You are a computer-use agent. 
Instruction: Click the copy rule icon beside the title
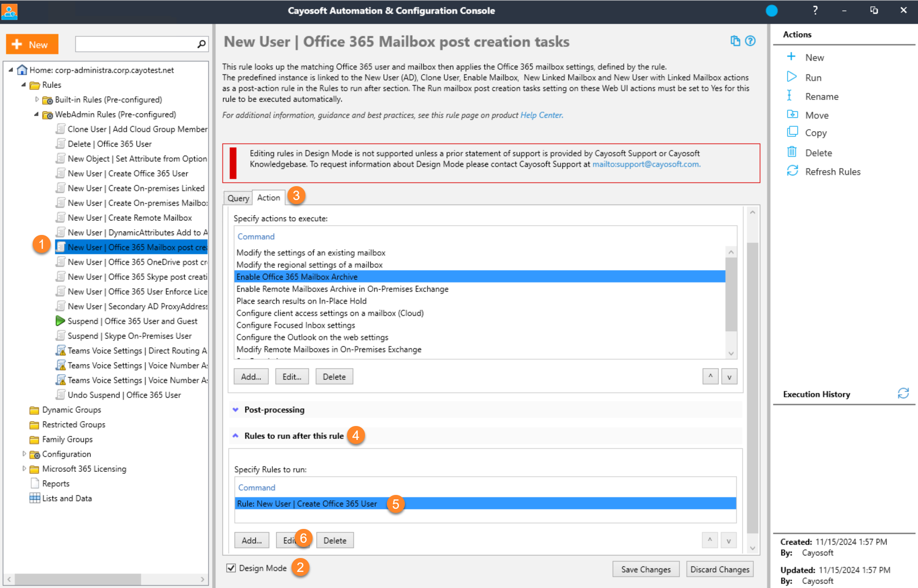click(735, 41)
